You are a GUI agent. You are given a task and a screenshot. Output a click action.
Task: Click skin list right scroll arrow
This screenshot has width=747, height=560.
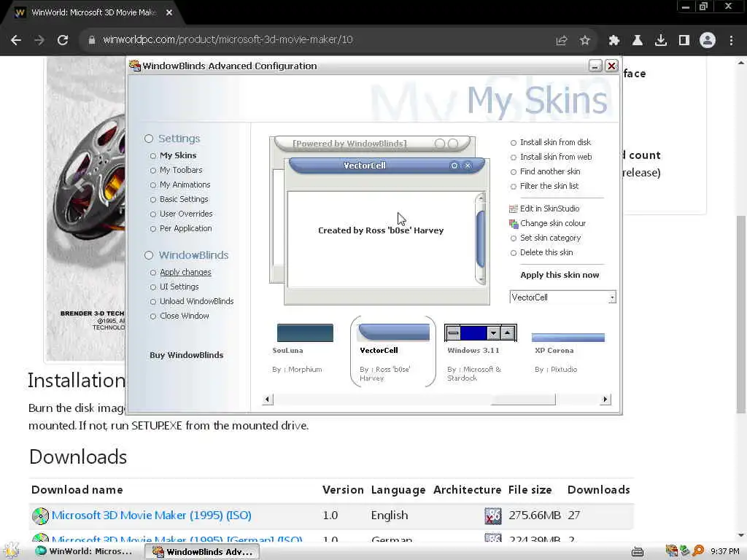coord(605,400)
